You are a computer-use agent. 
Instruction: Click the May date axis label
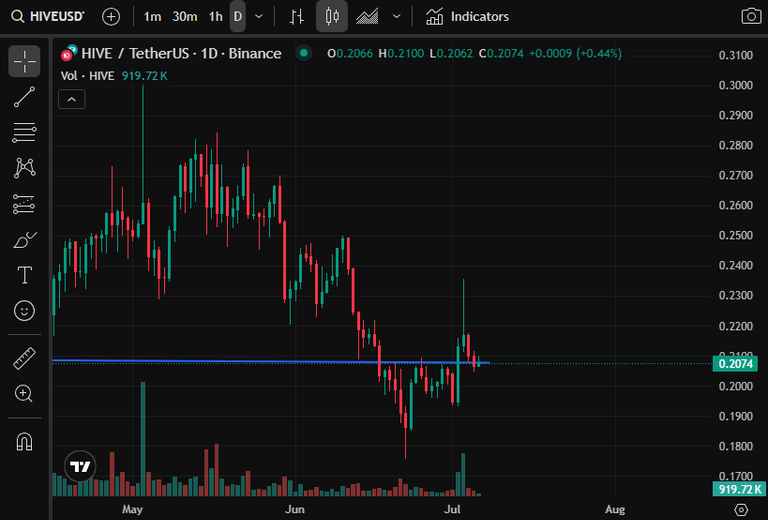[132, 509]
